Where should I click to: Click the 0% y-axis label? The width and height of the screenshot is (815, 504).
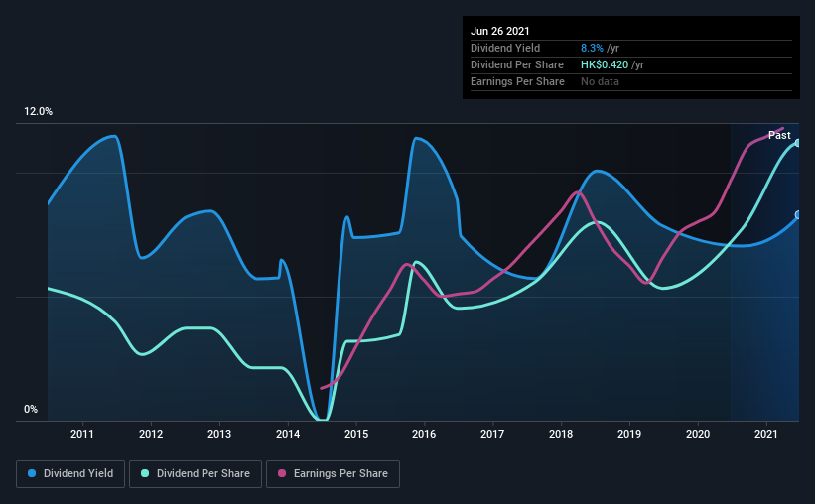pyautogui.click(x=31, y=410)
